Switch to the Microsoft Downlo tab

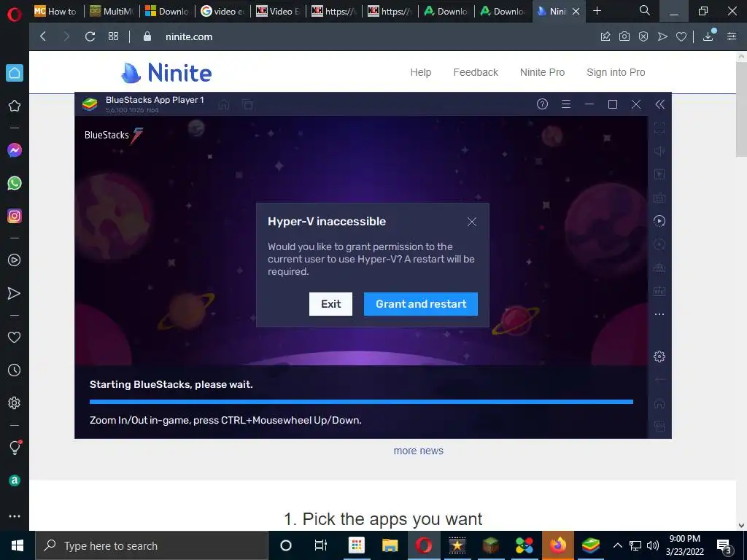pos(167,12)
